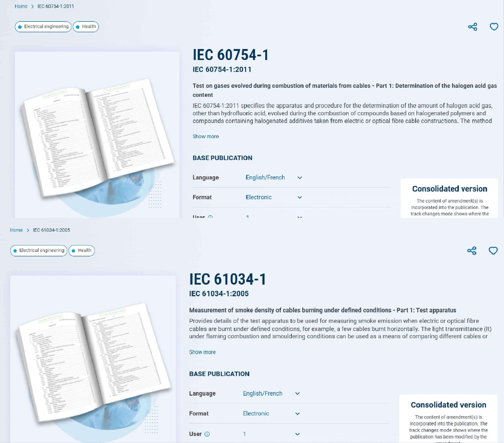
Task: Select the tag icon in Electrical engineering chip
Action: tap(20, 27)
